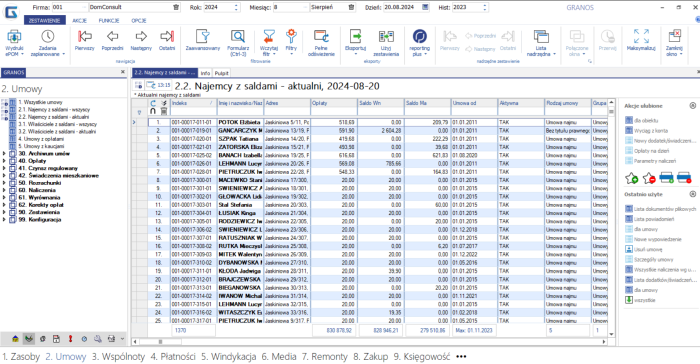Open Zaawansowany advanced filter
700x364 pixels.
pos(203,40)
